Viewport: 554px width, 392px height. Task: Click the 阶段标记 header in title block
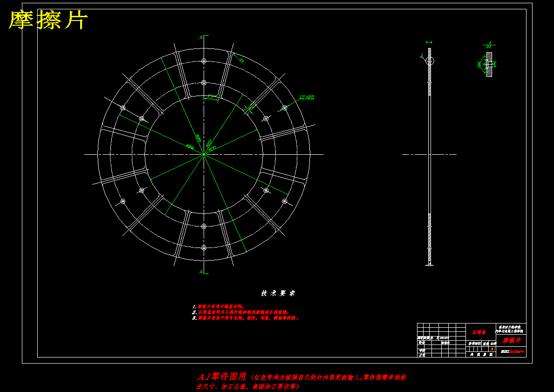click(x=474, y=344)
